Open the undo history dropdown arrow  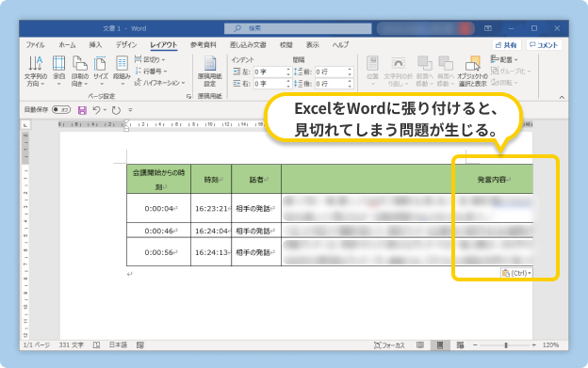105,110
